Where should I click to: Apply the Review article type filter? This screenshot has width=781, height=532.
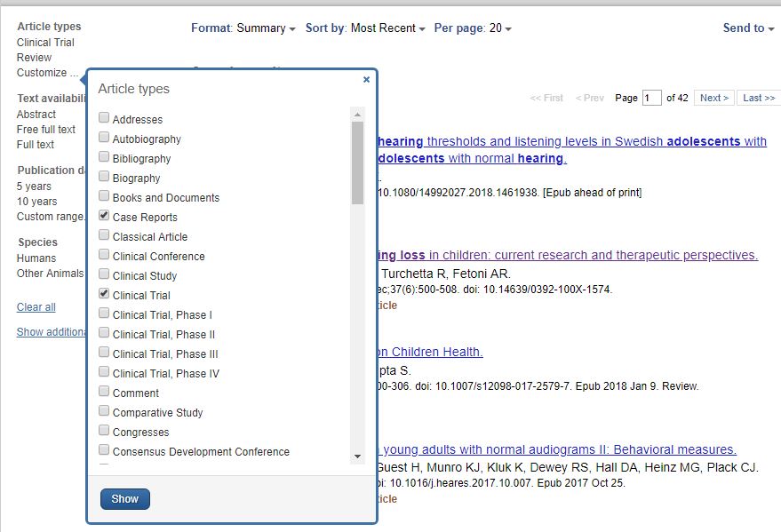pyautogui.click(x=34, y=58)
